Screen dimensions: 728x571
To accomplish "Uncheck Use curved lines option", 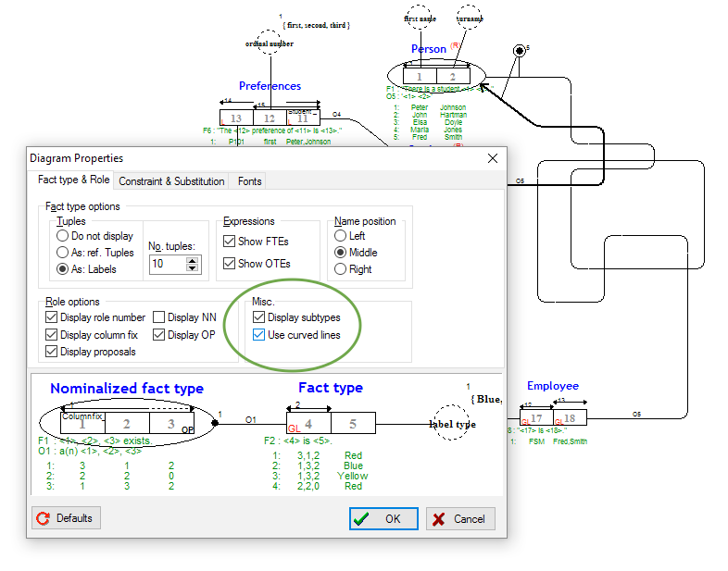I will click(259, 335).
